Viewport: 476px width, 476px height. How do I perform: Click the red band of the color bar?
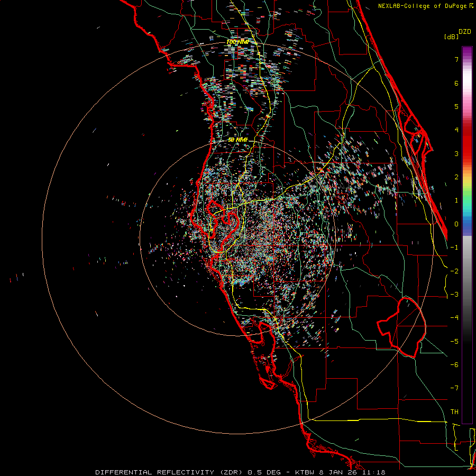point(467,143)
